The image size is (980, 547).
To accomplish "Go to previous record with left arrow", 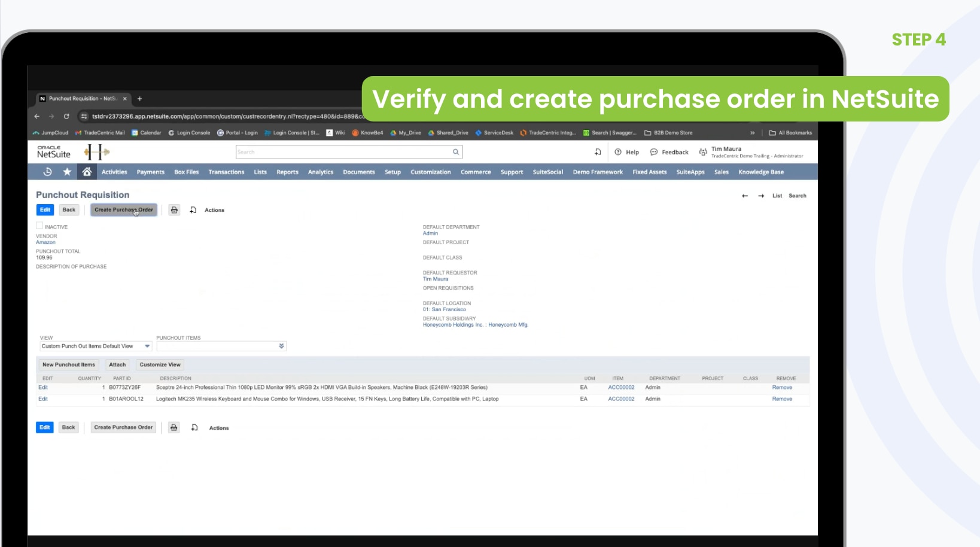I will 745,196.
